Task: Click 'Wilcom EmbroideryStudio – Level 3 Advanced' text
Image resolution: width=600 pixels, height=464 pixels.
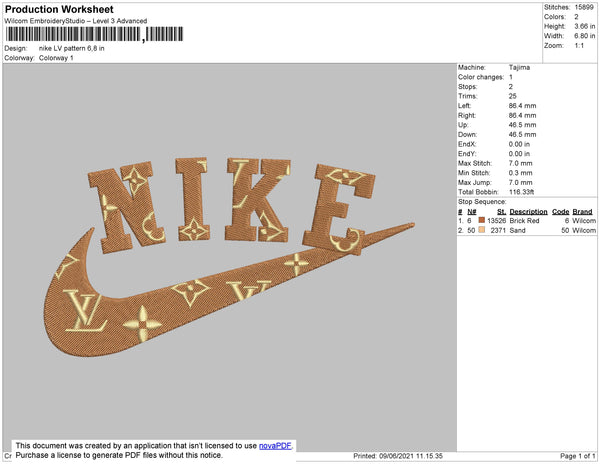Action: click(x=76, y=21)
